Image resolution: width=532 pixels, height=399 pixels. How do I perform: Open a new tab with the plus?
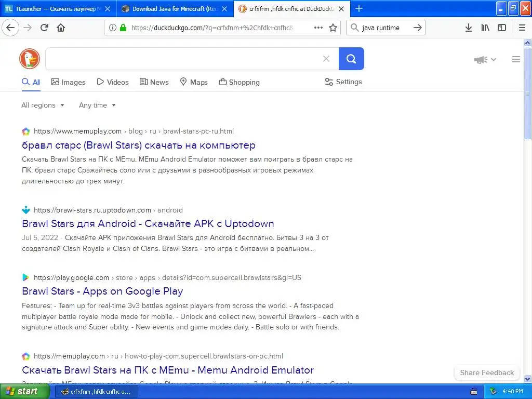(x=358, y=8)
